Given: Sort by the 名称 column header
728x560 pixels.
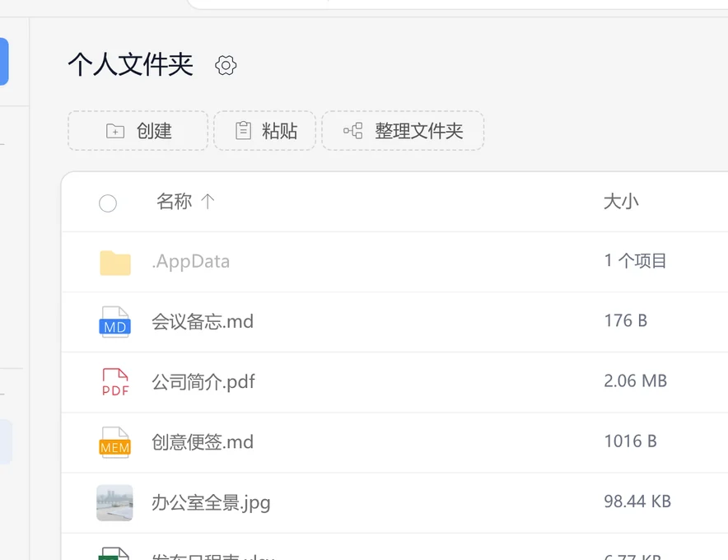Looking at the screenshot, I should (174, 202).
